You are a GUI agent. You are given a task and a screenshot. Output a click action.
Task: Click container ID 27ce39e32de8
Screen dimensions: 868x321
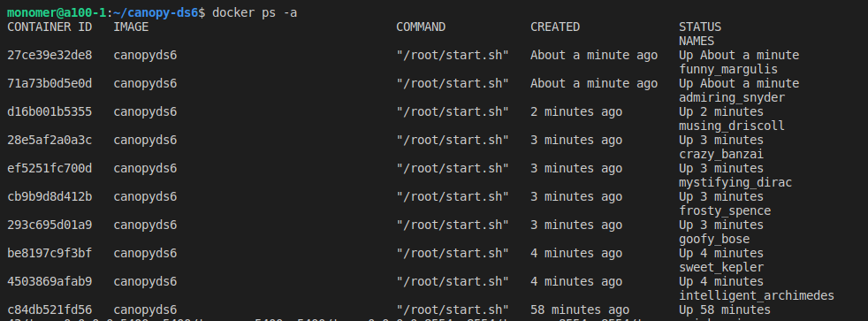pos(49,56)
